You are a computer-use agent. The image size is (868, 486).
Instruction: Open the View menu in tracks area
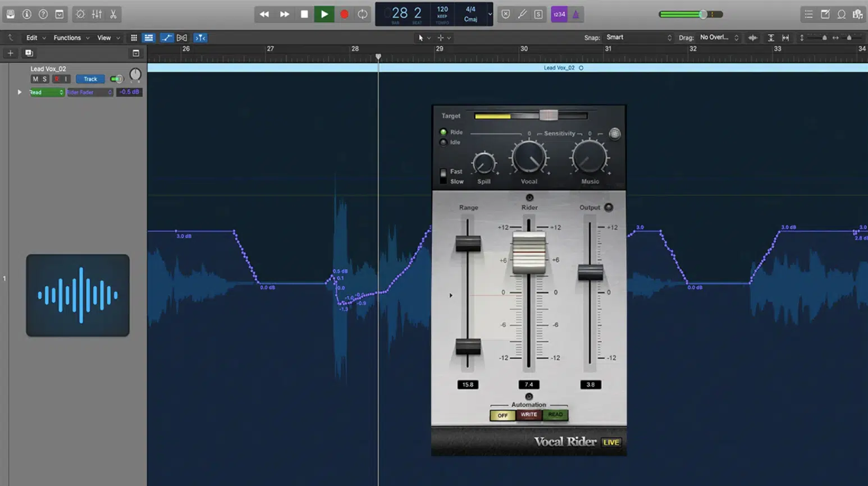click(108, 38)
